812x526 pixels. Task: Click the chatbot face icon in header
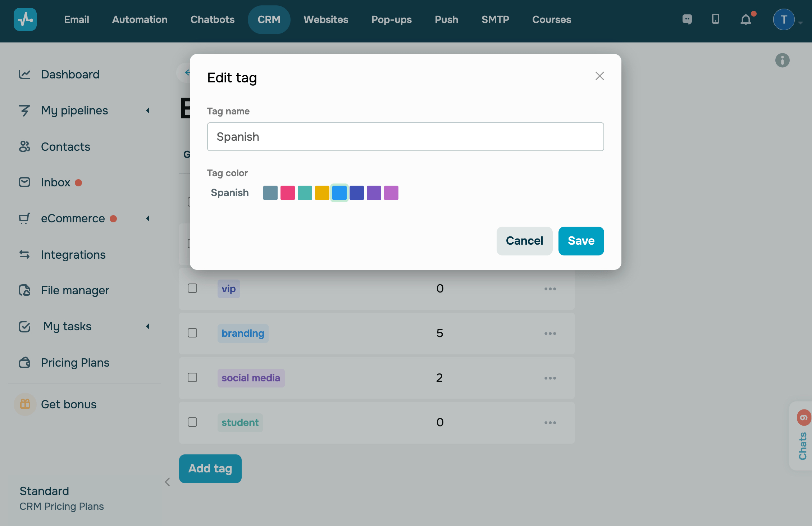pyautogui.click(x=687, y=19)
